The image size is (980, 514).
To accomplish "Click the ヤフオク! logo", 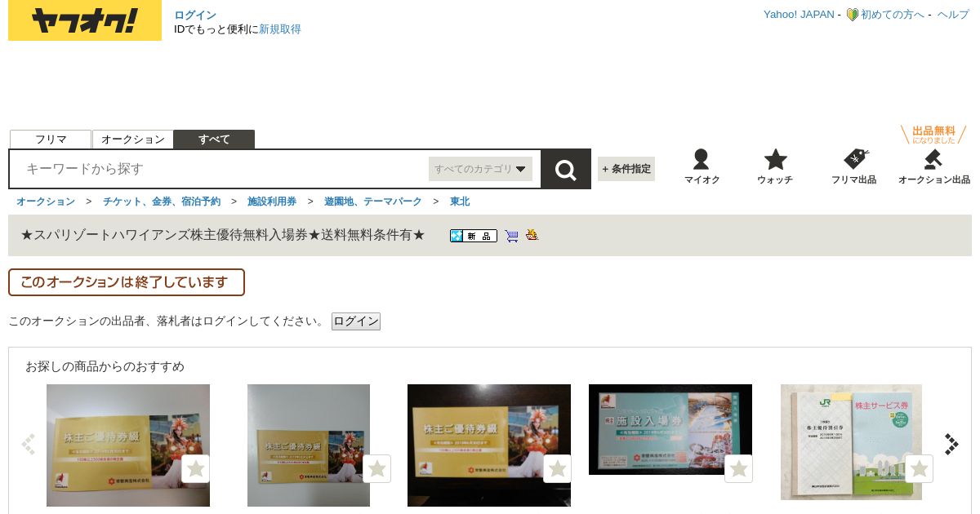I will click(85, 21).
